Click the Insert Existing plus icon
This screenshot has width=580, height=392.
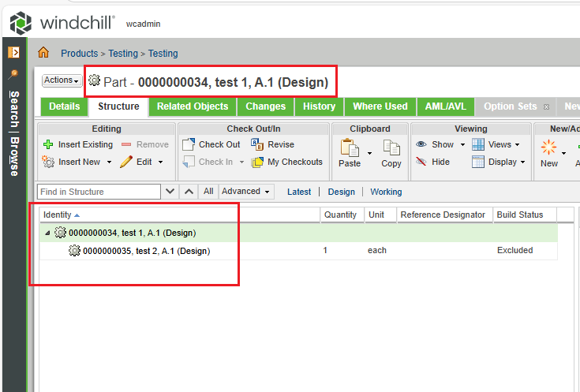pos(48,144)
